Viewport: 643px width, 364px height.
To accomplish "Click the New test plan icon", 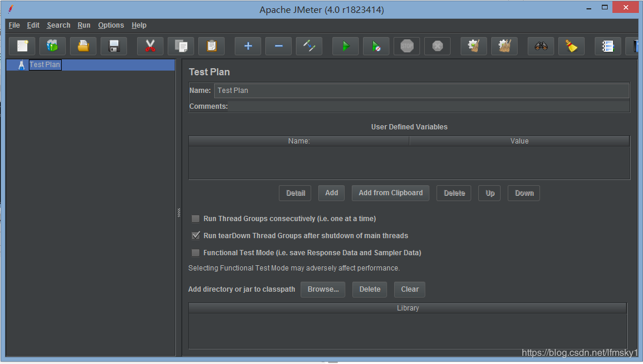I will pyautogui.click(x=22, y=46).
